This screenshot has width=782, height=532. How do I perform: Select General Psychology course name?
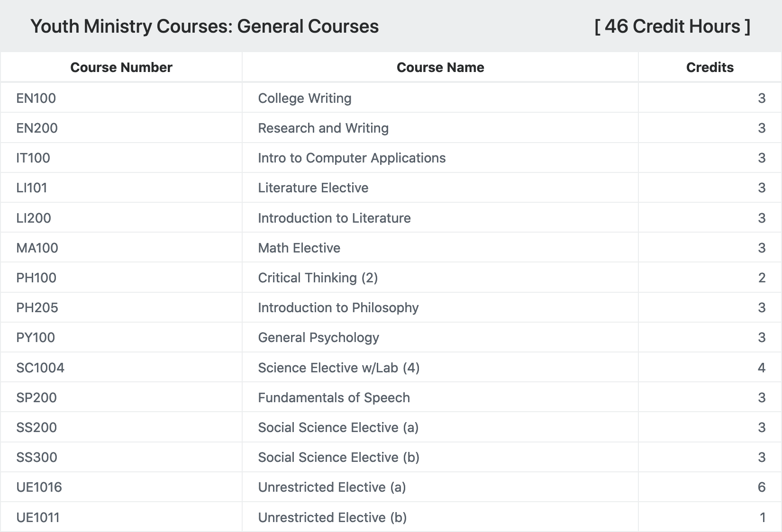point(318,337)
